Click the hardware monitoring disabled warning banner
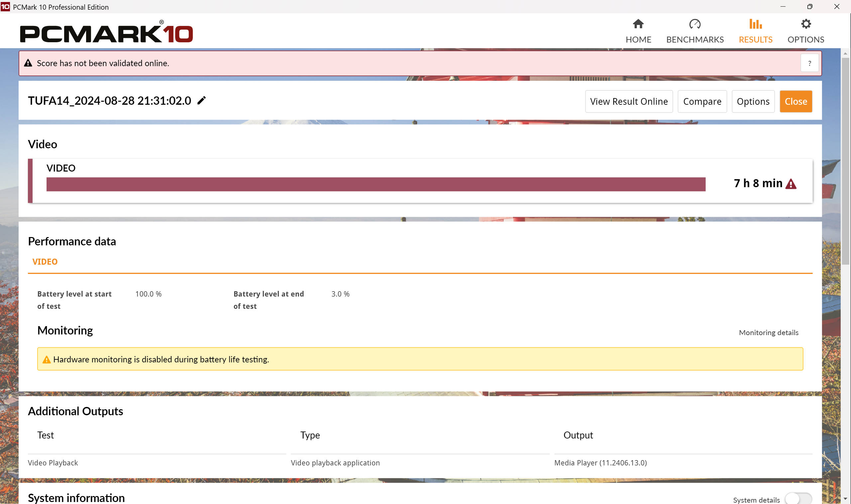 [420, 359]
